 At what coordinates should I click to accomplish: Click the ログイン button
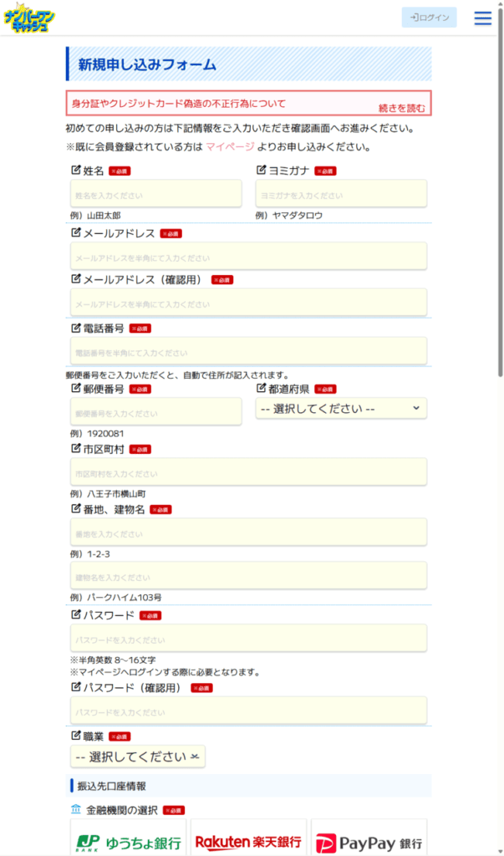click(x=429, y=18)
